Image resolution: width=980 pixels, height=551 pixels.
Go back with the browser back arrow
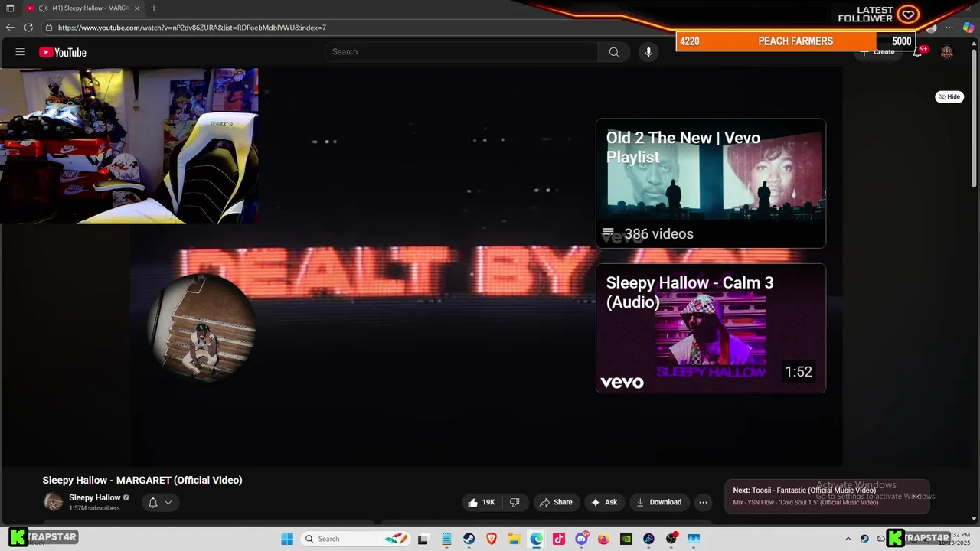click(10, 28)
